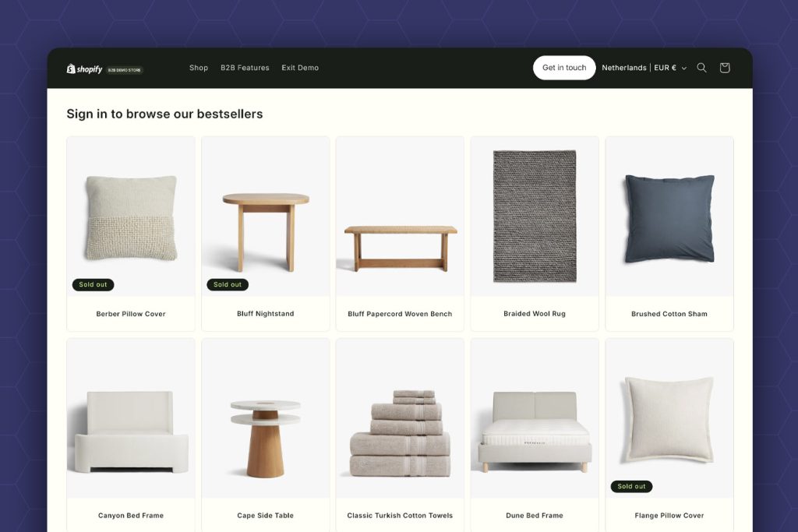Click the B2B Demo Store badge

click(125, 70)
